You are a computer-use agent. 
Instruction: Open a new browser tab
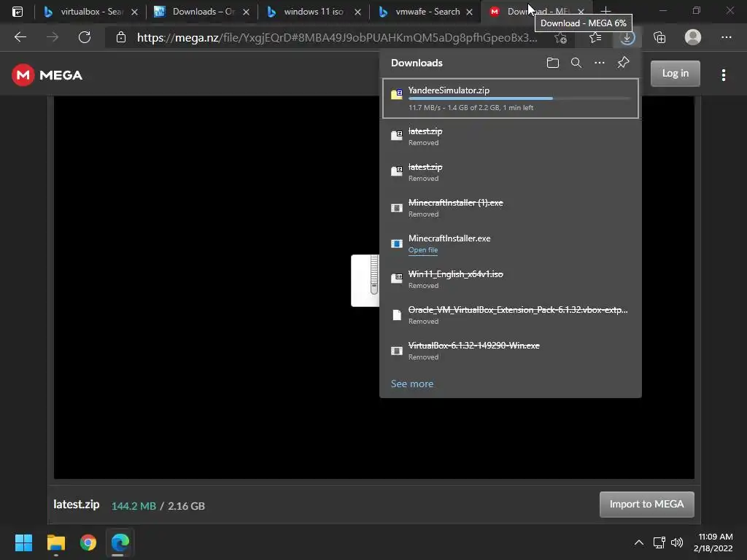[605, 10]
